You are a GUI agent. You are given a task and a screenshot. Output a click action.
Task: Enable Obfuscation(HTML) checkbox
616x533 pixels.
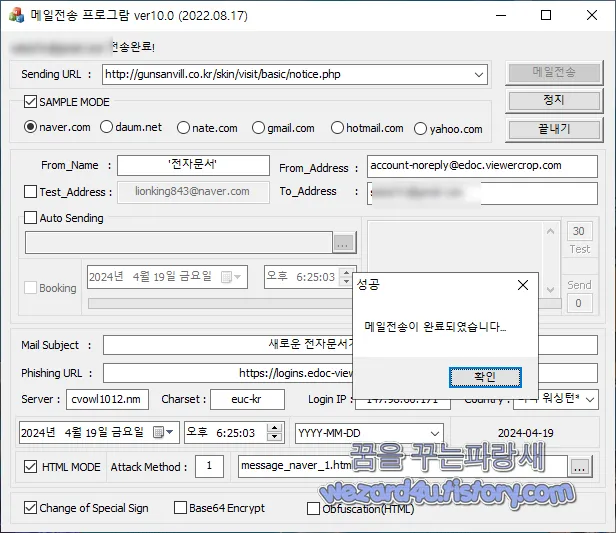point(313,509)
